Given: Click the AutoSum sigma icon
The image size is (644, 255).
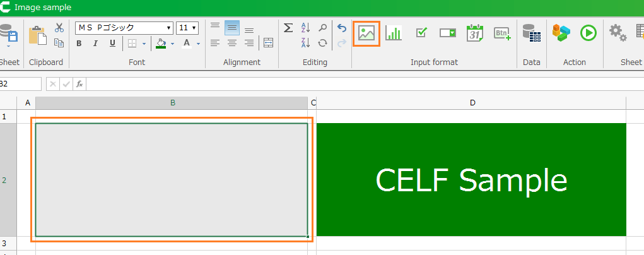Looking at the screenshot, I should tap(288, 28).
